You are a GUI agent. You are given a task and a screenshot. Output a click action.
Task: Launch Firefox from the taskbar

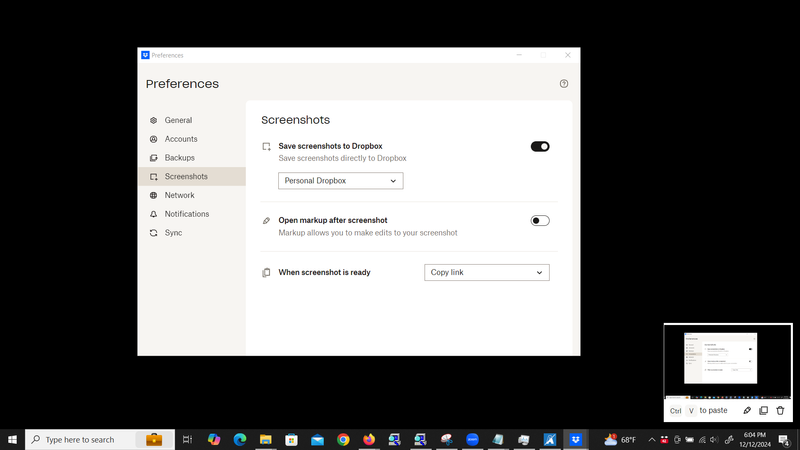tap(369, 440)
